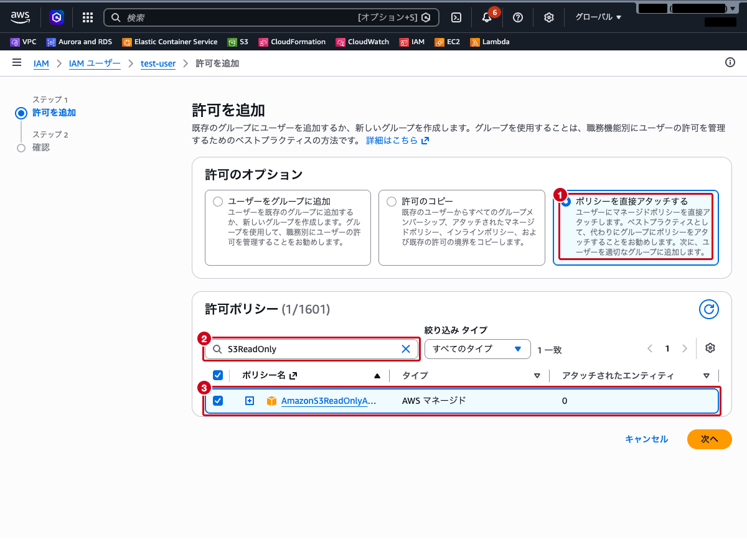The width and height of the screenshot is (747, 560).
Task: Clear the S3ReadOnly search text
Action: tap(406, 349)
